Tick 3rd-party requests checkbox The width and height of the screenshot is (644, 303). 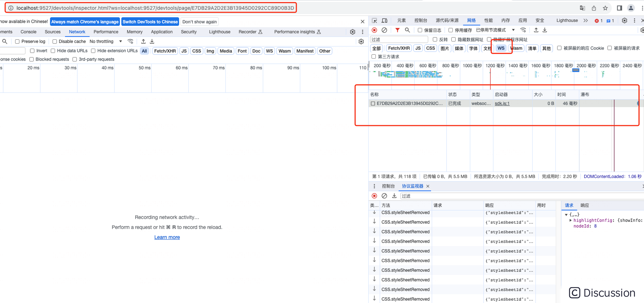coord(75,59)
